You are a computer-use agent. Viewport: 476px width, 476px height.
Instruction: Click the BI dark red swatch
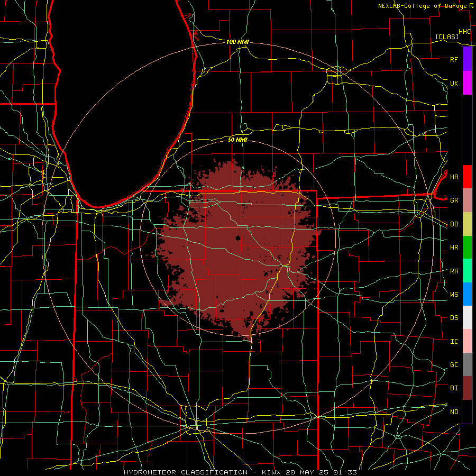pyautogui.click(x=467, y=388)
